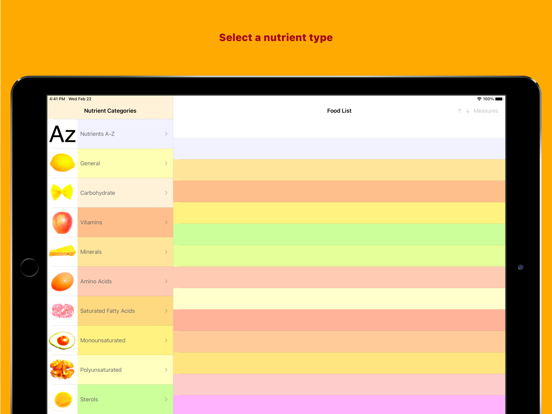Image resolution: width=552 pixels, height=414 pixels.
Task: Check the battery indicator in status bar
Action: click(x=499, y=99)
